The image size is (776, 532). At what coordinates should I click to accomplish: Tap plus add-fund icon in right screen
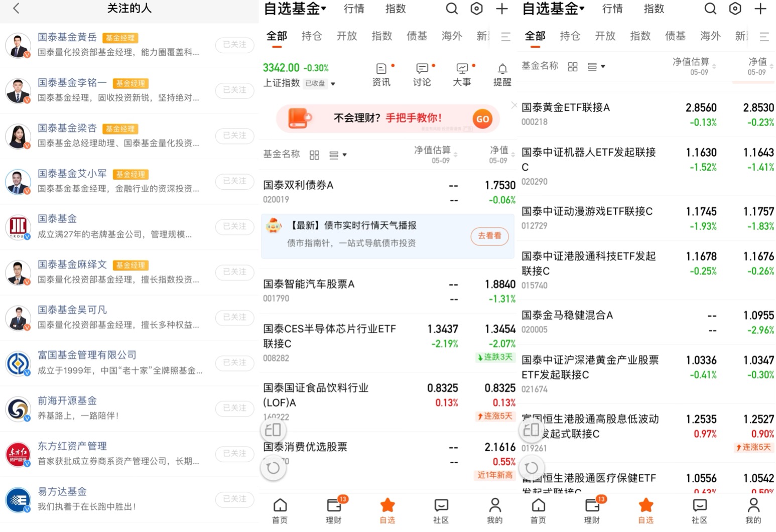click(x=760, y=9)
